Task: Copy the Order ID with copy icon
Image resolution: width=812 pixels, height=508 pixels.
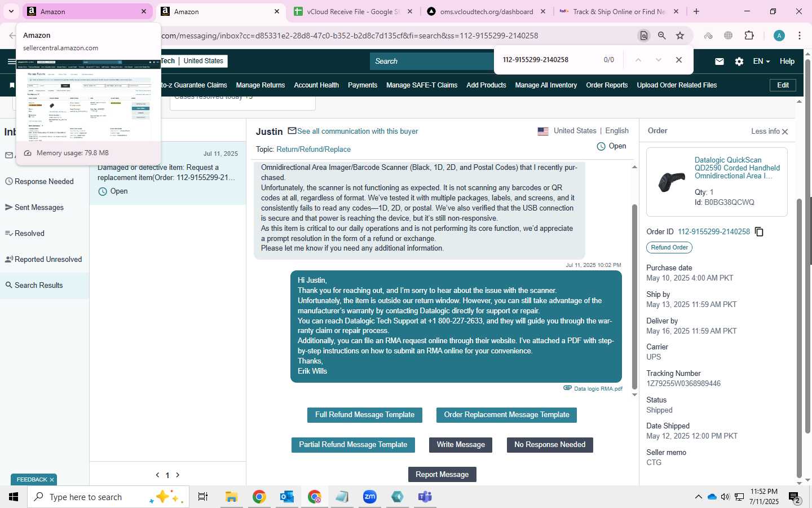Action: click(759, 232)
